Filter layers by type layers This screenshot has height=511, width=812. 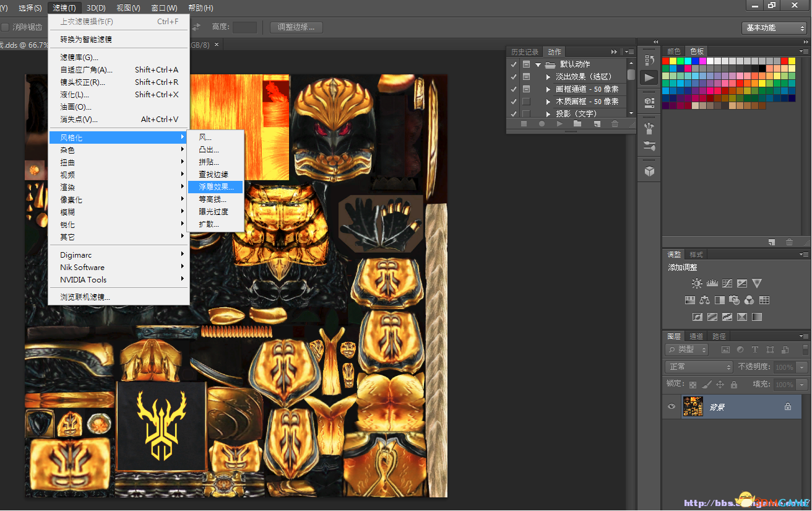755,350
